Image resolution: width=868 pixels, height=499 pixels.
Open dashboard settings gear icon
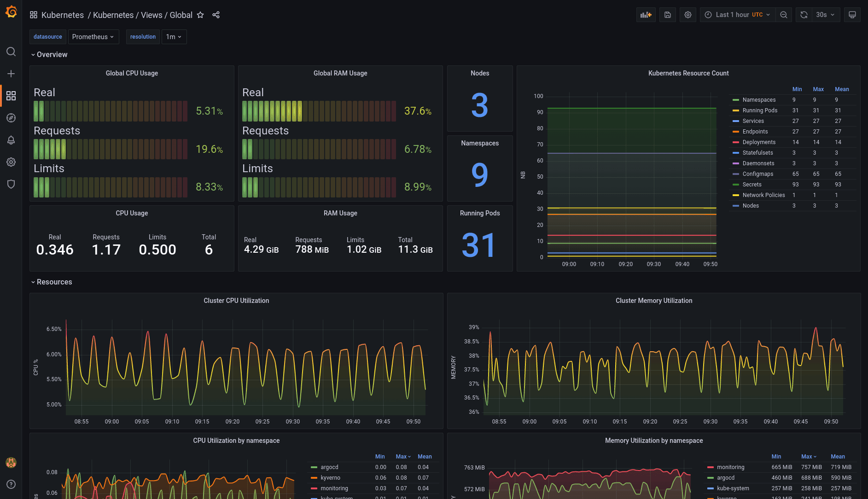pyautogui.click(x=687, y=14)
